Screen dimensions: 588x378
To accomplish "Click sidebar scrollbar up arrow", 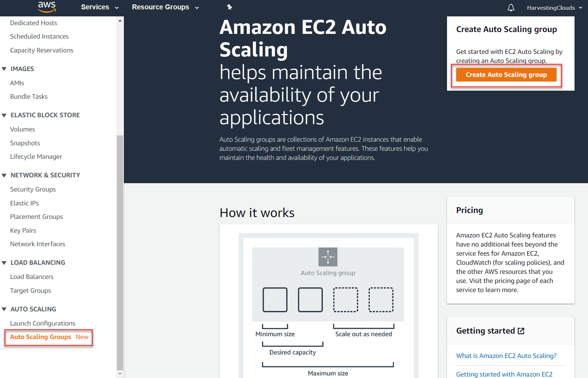I will [x=120, y=20].
